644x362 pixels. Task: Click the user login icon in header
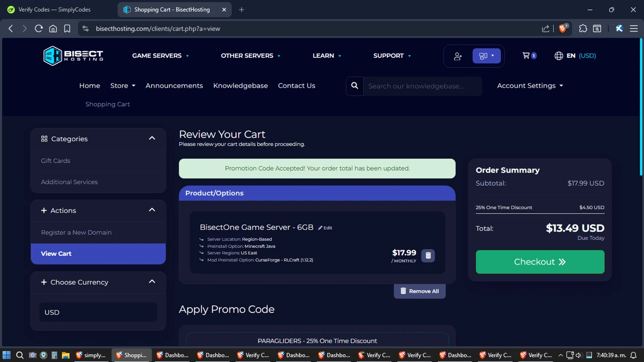(458, 56)
